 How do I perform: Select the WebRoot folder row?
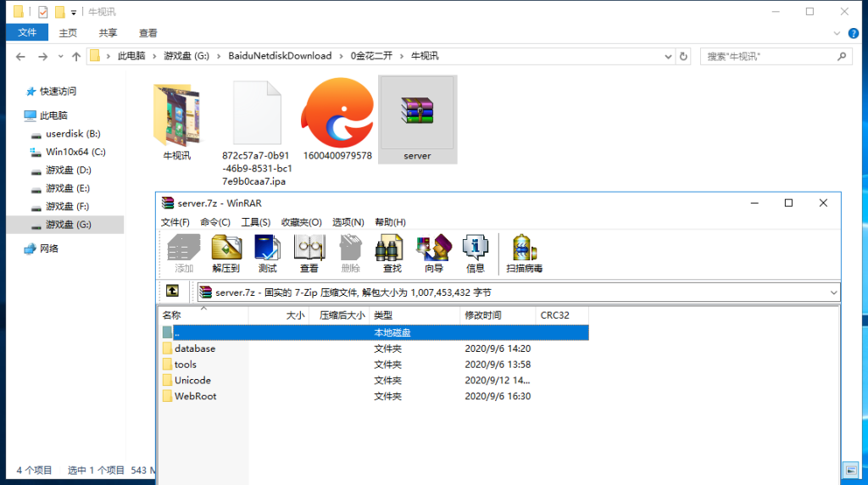(374, 397)
